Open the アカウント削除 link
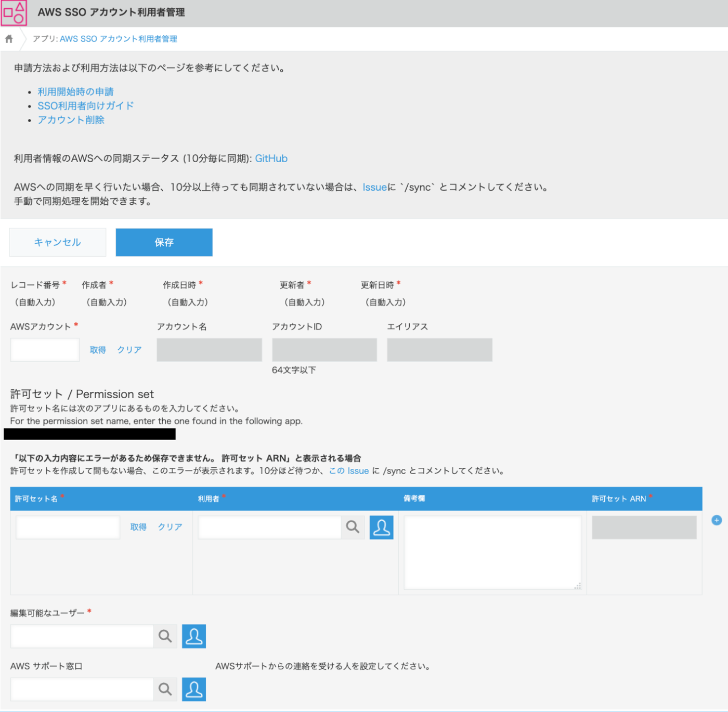The image size is (728, 712). pos(71,120)
